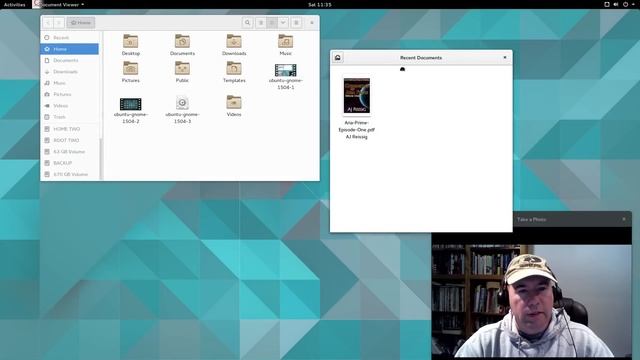Screen dimensions: 640x360
Task: Open Downloads in Files sidebar
Action: pos(69,72)
